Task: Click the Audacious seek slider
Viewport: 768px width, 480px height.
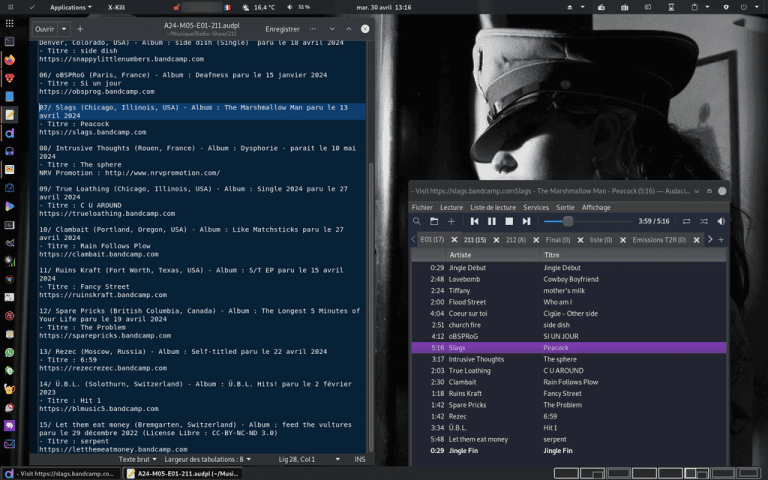Action: coord(588,221)
